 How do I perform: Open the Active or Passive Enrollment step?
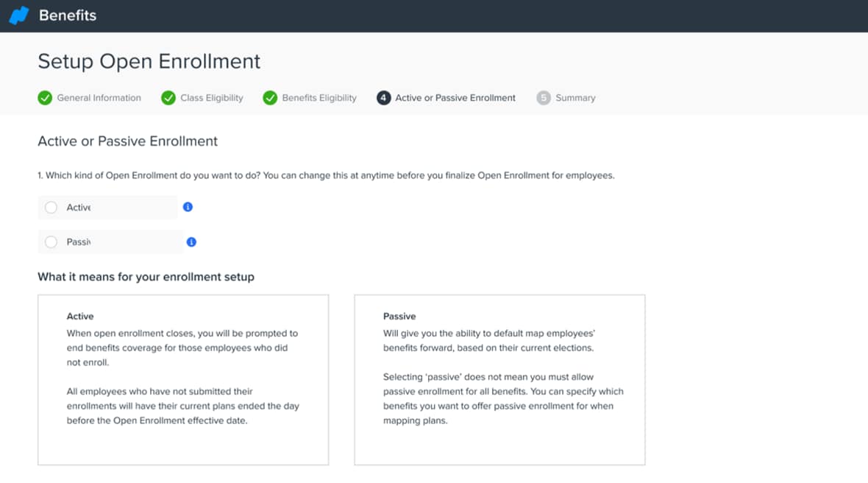(455, 98)
